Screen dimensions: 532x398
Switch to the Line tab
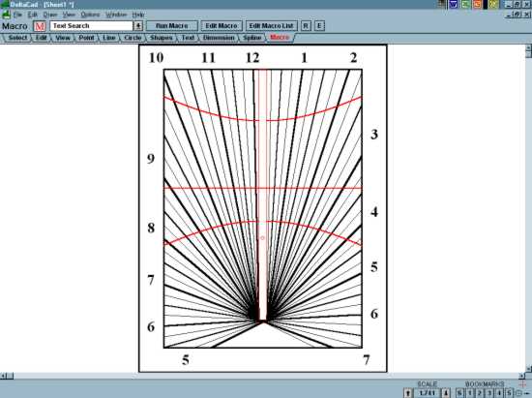tap(109, 38)
